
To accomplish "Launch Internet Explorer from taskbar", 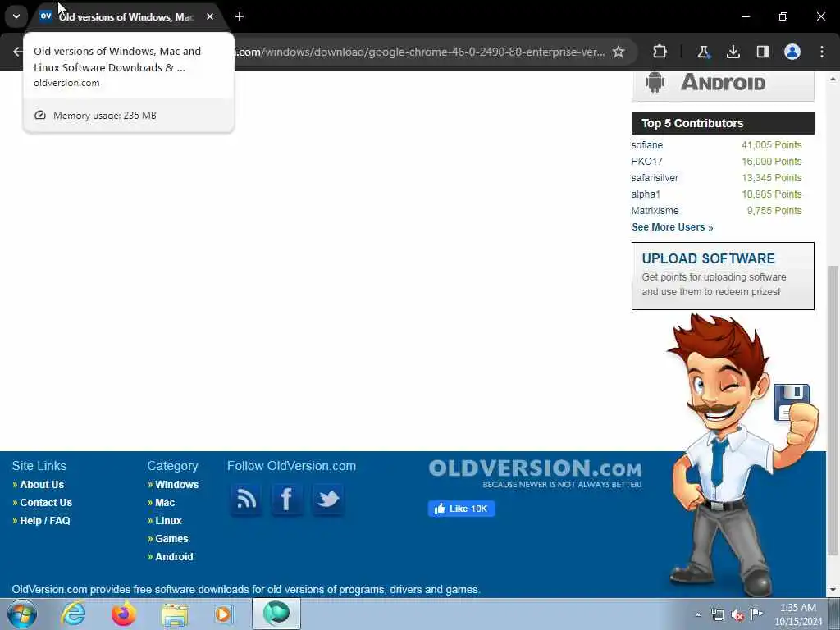I will click(x=73, y=614).
